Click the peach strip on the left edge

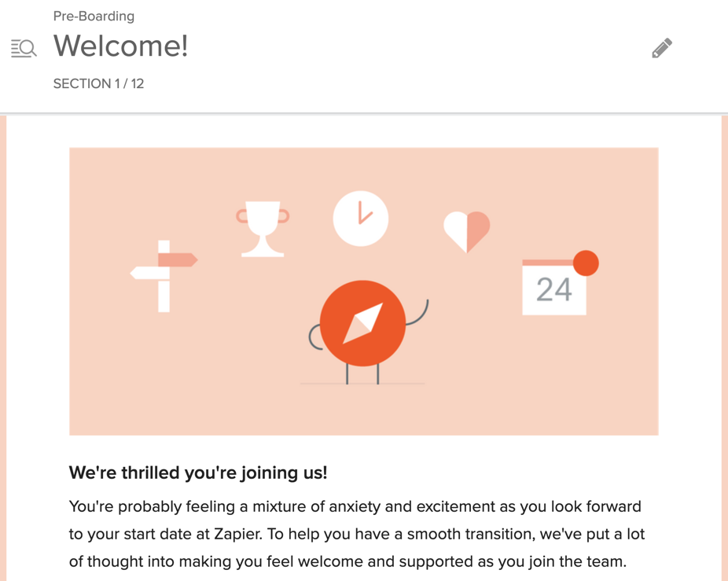3,348
